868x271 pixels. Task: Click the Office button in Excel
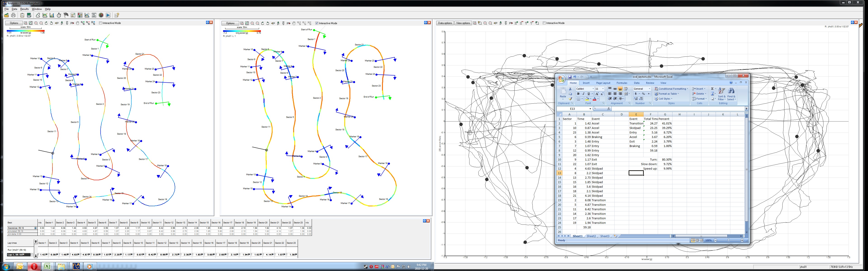pos(561,79)
